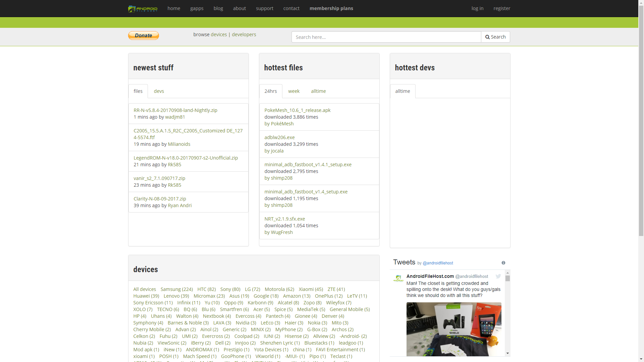Open @androidfilehost Tweets header link

point(438,263)
